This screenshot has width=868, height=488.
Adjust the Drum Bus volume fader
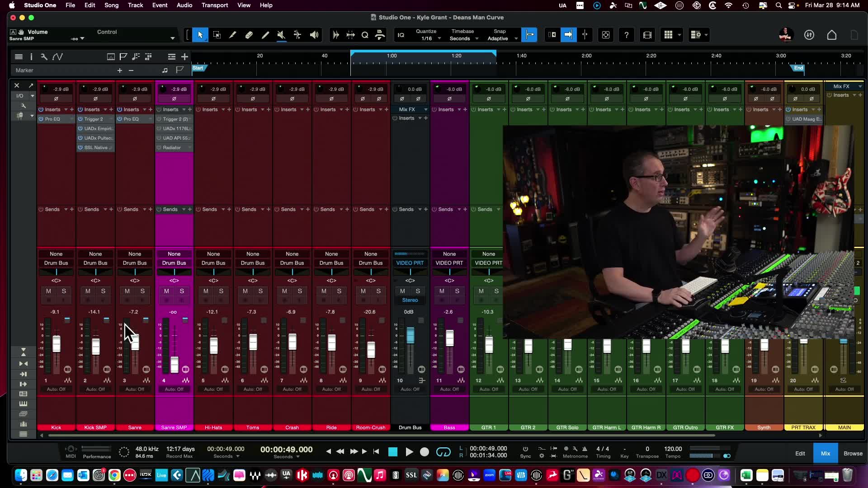(410, 336)
